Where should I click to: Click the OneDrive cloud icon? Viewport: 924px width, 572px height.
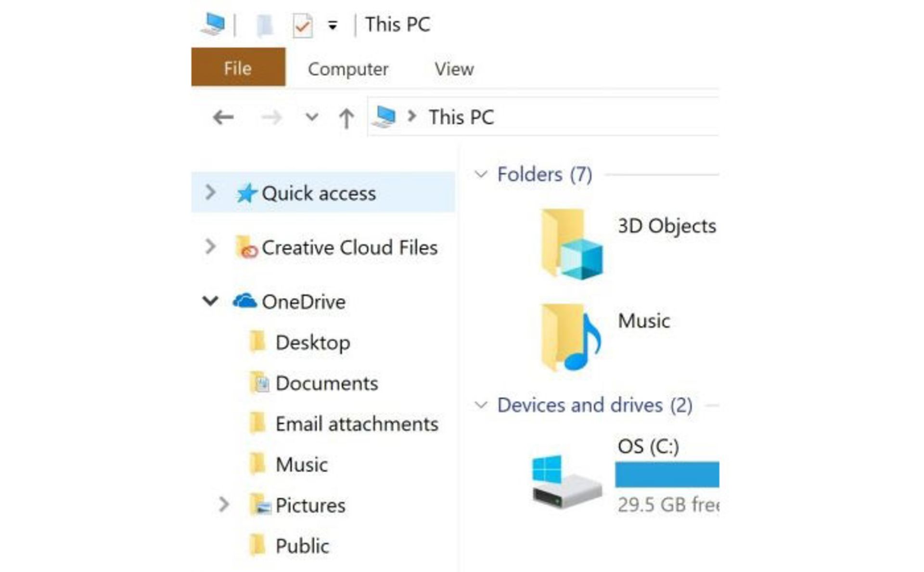(x=244, y=301)
